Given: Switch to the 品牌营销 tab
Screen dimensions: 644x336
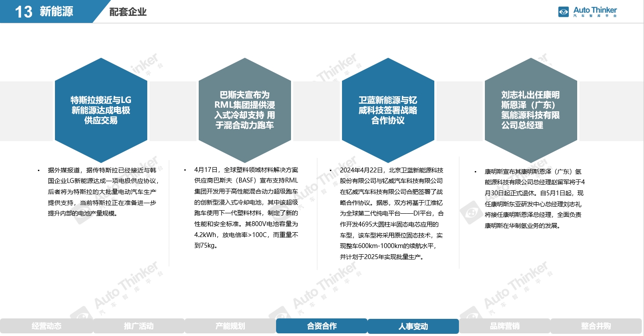Looking at the screenshot, I should [505, 326].
